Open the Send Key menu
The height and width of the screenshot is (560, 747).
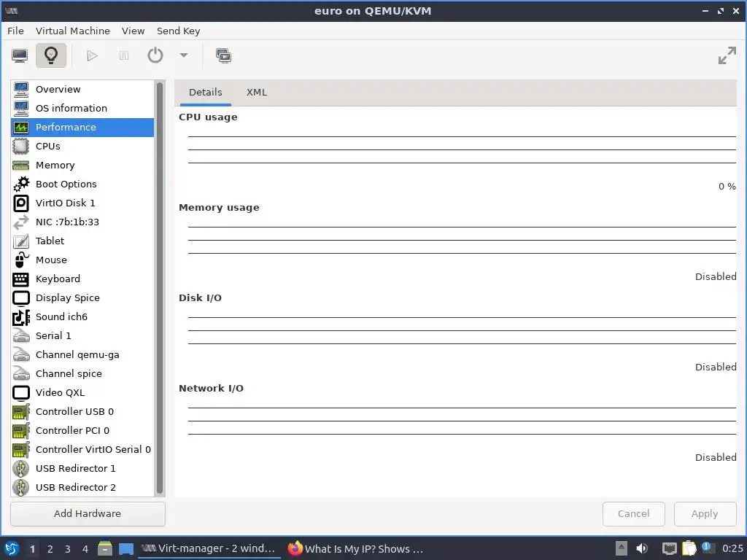tap(178, 31)
